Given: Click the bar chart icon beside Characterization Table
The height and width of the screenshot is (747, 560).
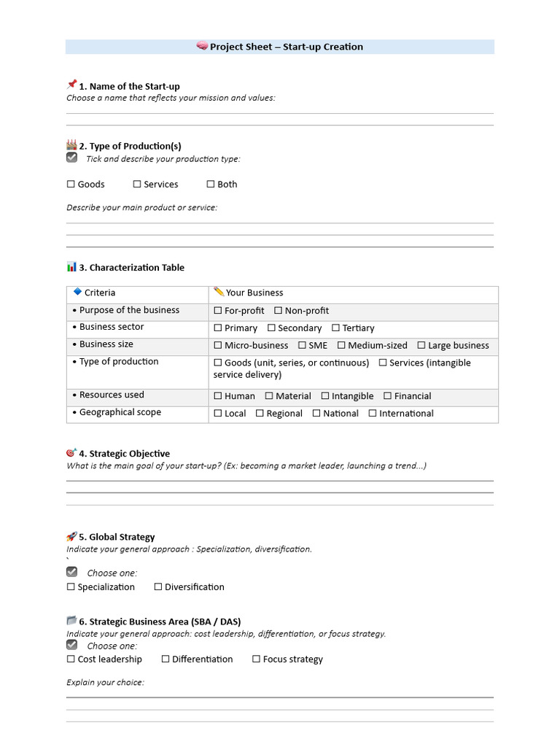Looking at the screenshot, I should coord(71,267).
